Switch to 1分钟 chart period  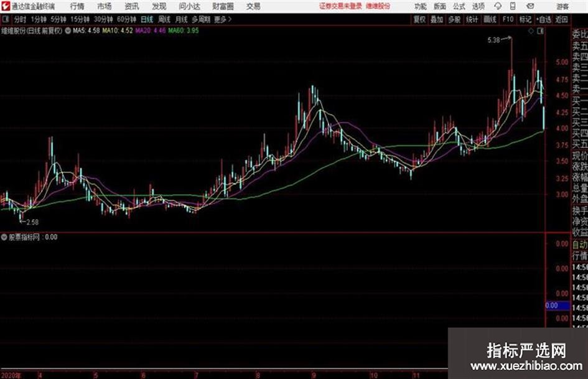coord(39,19)
